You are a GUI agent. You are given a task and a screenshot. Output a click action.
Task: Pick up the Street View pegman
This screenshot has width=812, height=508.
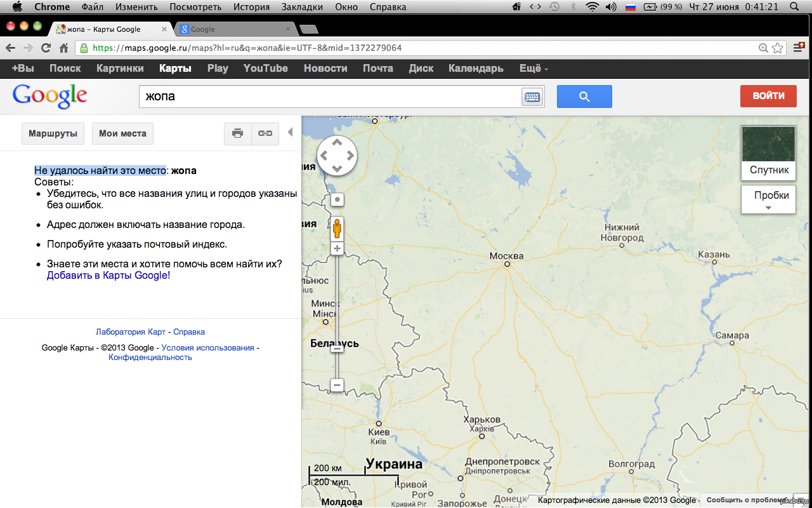(337, 227)
